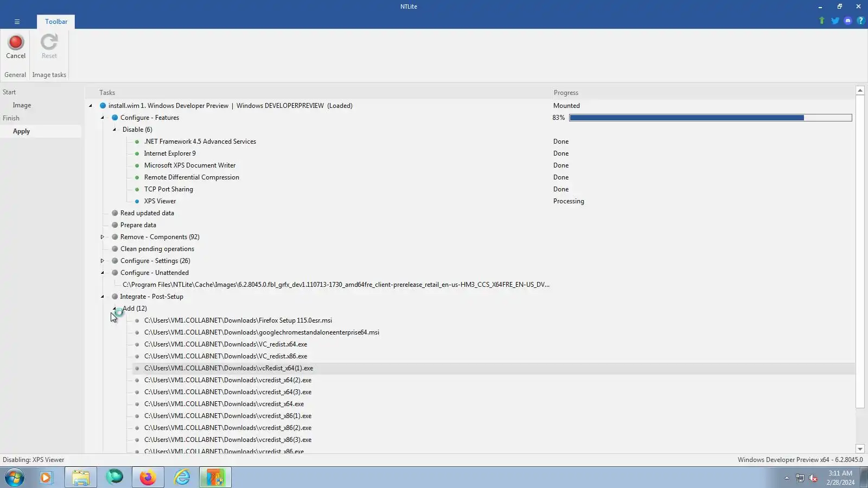Select the Firefox Setup 115.0esr.msi entry

(x=238, y=320)
